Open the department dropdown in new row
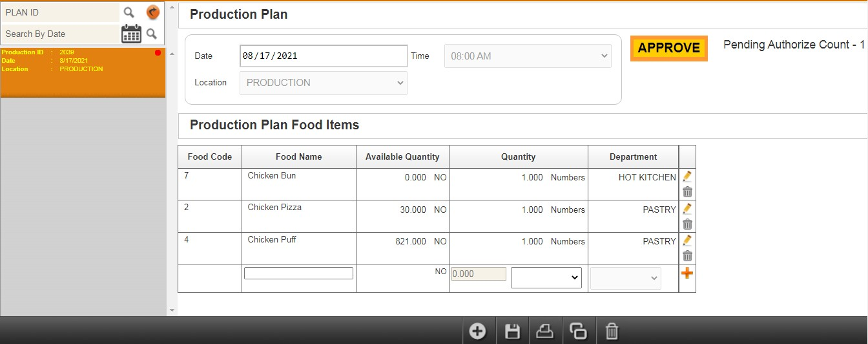The width and height of the screenshot is (868, 344). pyautogui.click(x=626, y=278)
